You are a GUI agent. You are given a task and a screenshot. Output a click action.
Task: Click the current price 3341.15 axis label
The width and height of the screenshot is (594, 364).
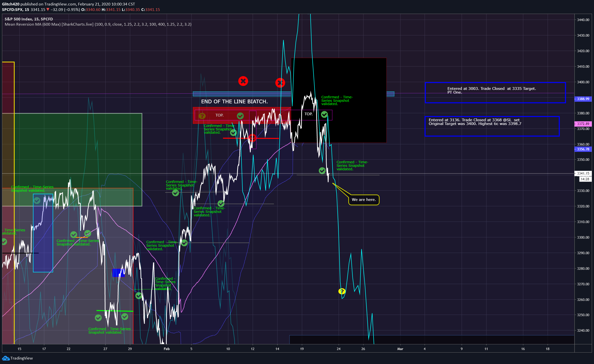(x=583, y=173)
